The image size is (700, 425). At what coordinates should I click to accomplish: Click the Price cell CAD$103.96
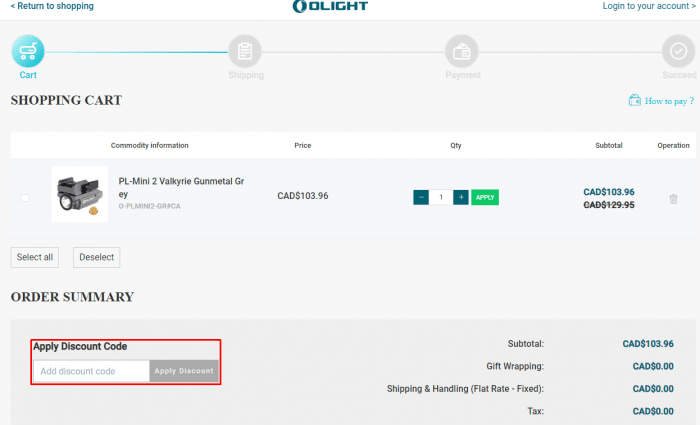click(303, 196)
